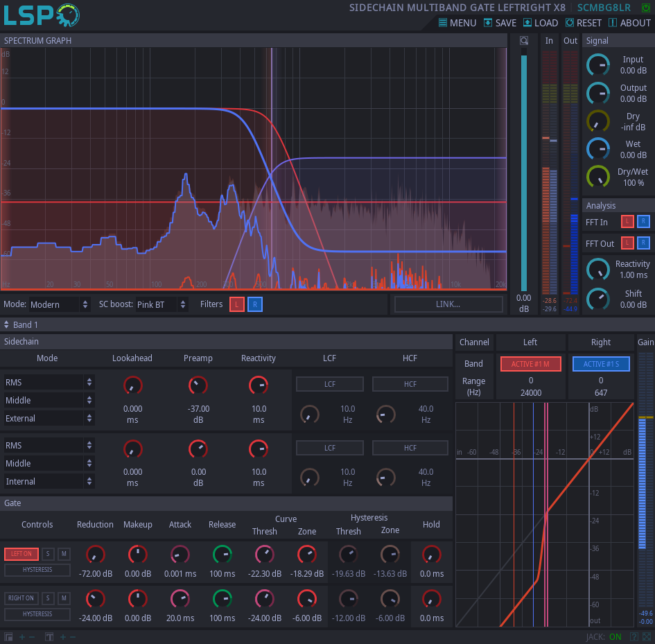Open the second Middle dropdown in Sidechain
The height and width of the screenshot is (644, 655).
(x=49, y=464)
